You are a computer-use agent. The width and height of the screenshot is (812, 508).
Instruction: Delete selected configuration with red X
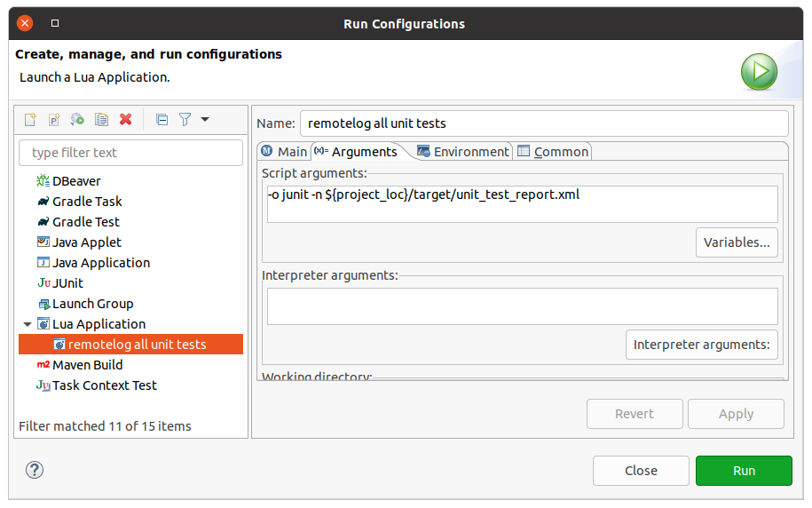[x=126, y=119]
